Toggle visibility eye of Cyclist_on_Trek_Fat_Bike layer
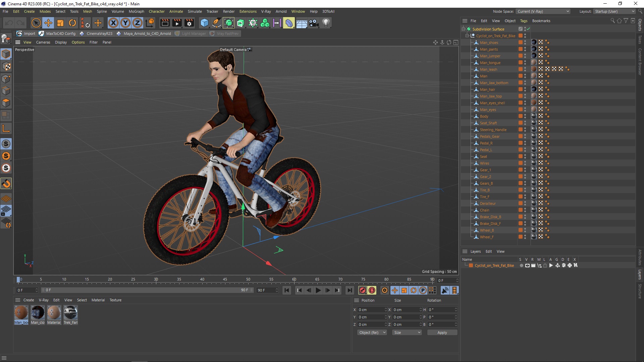The height and width of the screenshot is (362, 644). pos(527,265)
